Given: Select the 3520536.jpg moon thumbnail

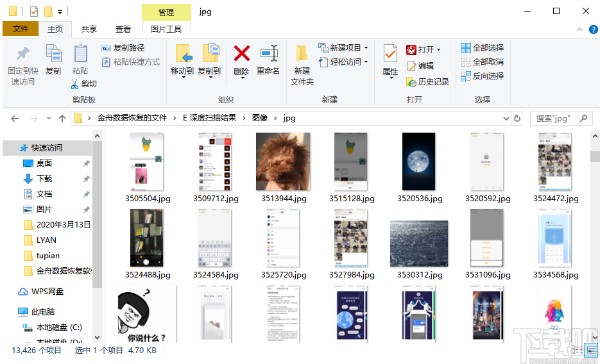Looking at the screenshot, I should (418, 161).
